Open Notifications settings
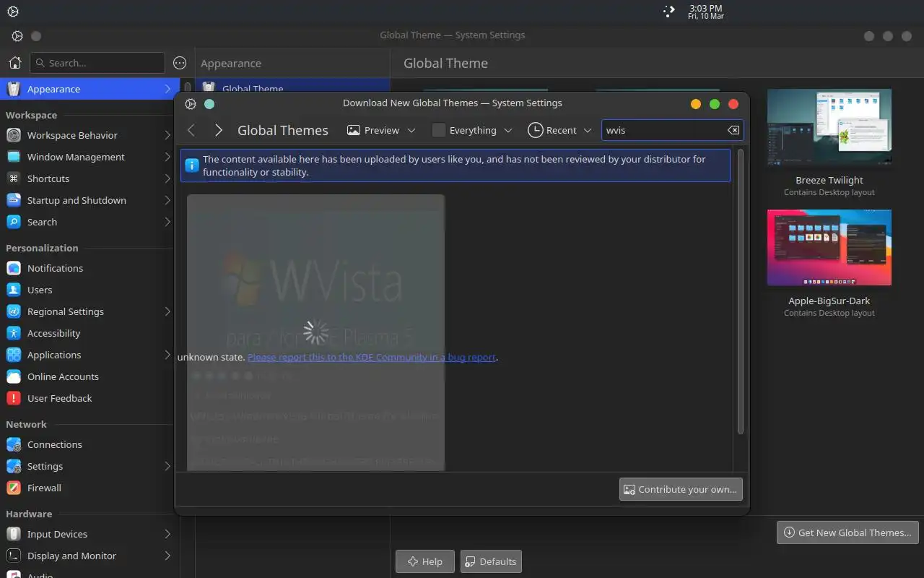The height and width of the screenshot is (578, 924). click(87, 268)
